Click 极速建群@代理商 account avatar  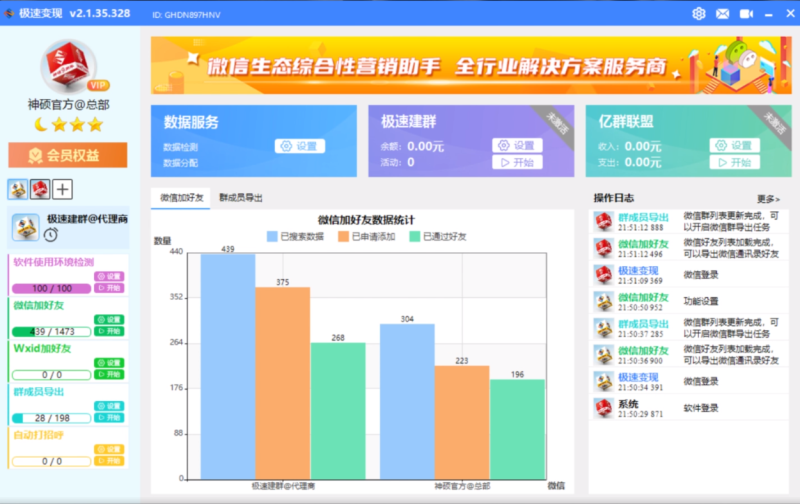coord(26,228)
